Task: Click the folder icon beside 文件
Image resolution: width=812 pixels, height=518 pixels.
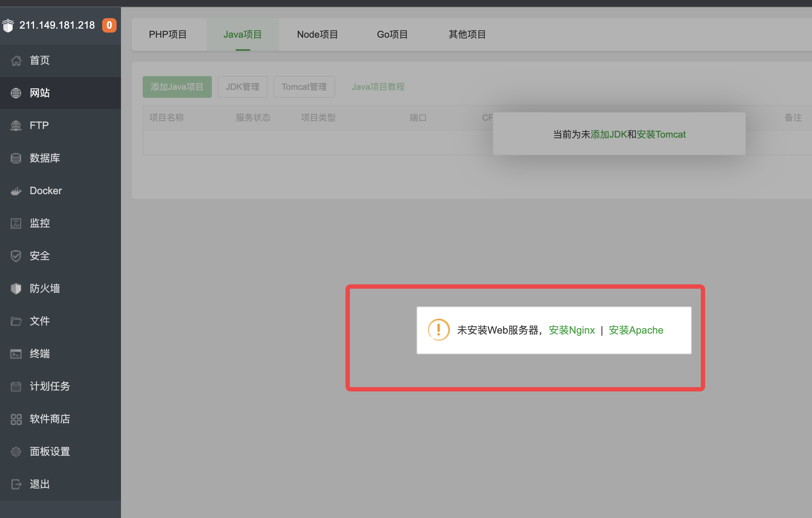Action: coord(16,321)
